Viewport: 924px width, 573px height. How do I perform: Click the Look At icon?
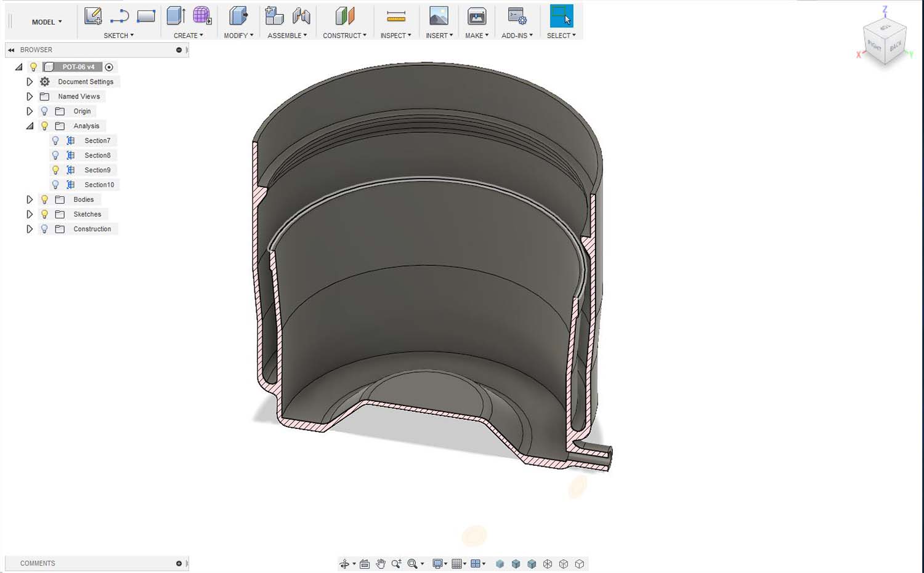pos(365,564)
